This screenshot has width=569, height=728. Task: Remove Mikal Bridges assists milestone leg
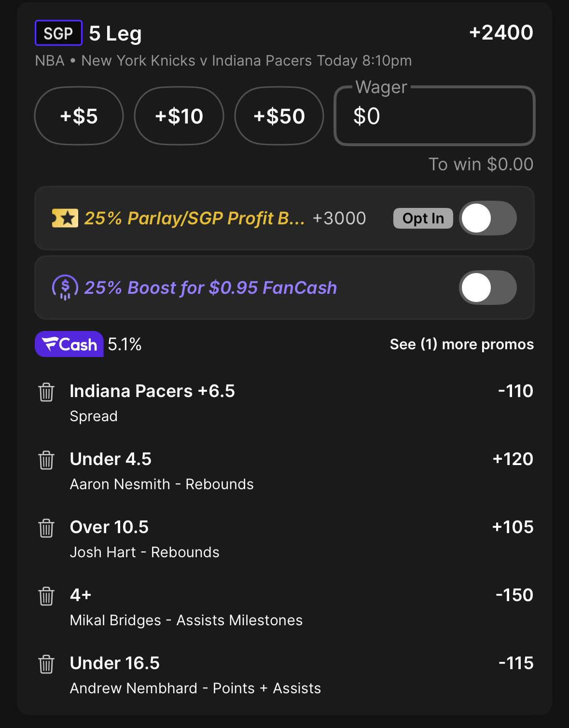46,596
